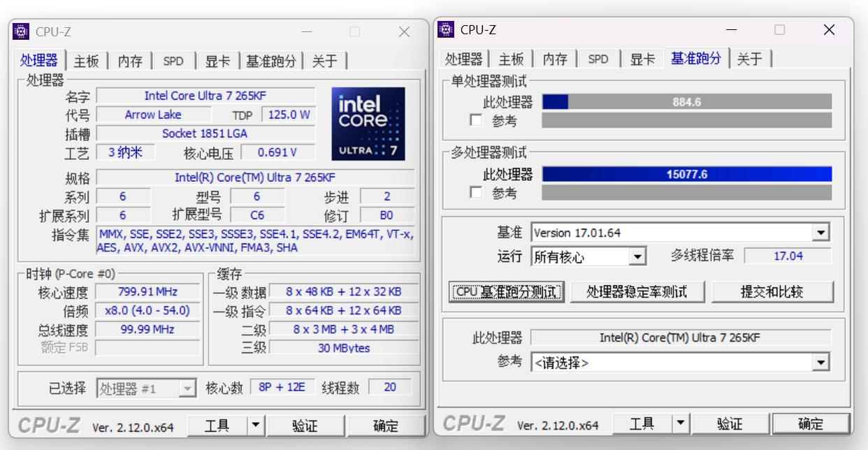The width and height of the screenshot is (868, 450).
Task: Open the 参考 <请选择> dropdown
Action: (821, 363)
